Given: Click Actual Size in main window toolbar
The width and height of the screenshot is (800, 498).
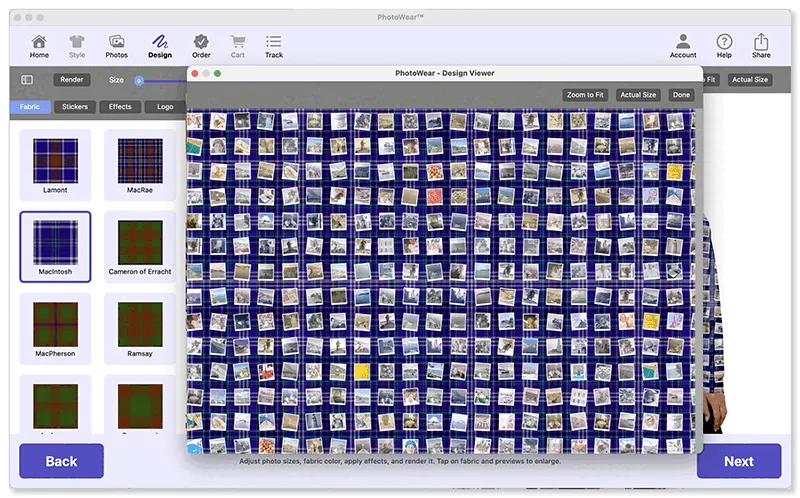Looking at the screenshot, I should [750, 80].
